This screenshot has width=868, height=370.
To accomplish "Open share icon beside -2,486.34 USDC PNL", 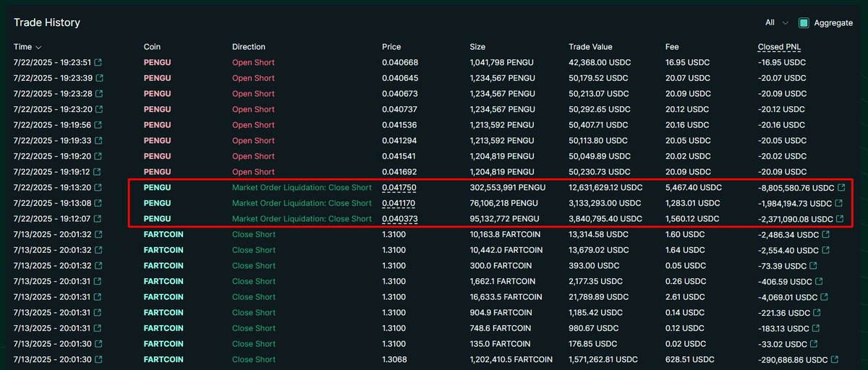I will 825,235.
